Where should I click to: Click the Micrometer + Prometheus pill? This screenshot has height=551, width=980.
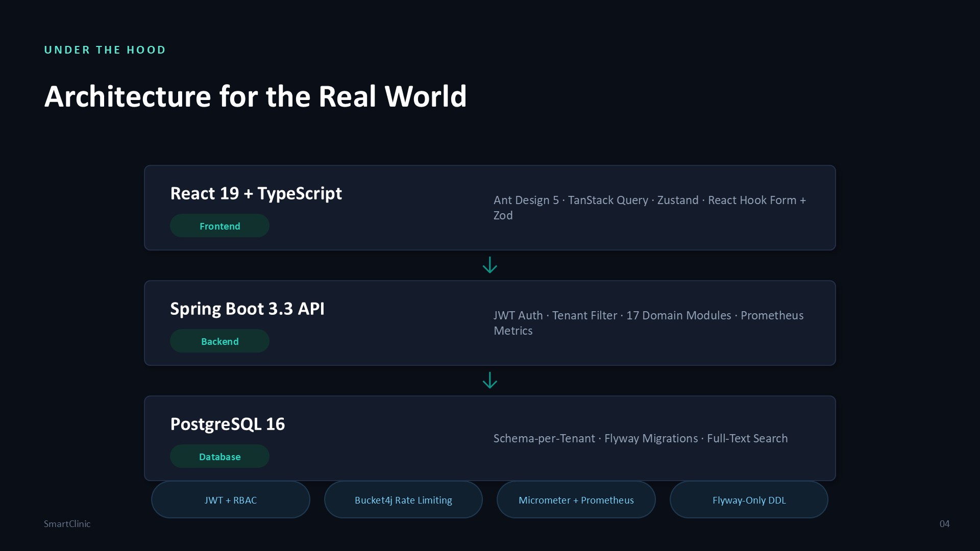point(576,500)
